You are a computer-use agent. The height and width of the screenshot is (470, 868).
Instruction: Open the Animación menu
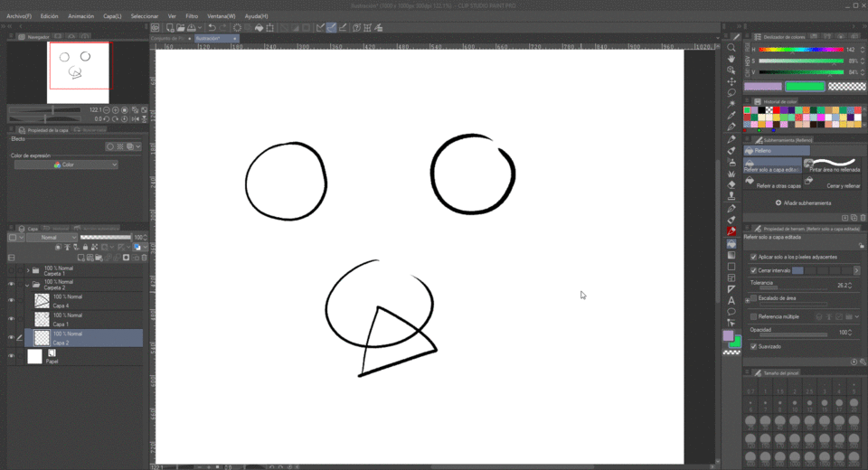point(80,16)
